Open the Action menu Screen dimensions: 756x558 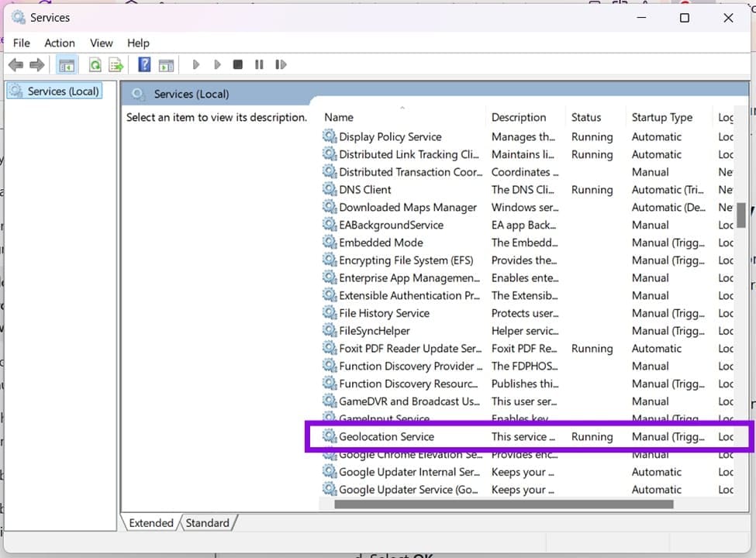(x=59, y=43)
